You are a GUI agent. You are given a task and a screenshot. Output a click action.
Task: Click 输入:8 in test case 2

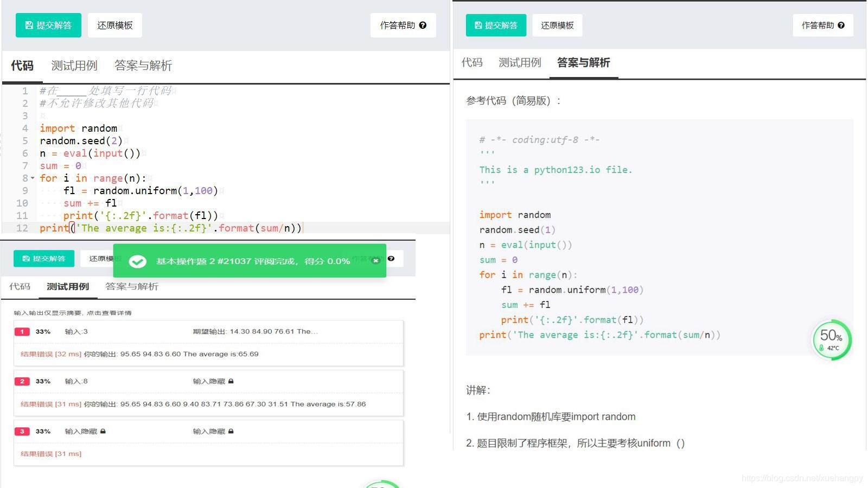tap(76, 381)
